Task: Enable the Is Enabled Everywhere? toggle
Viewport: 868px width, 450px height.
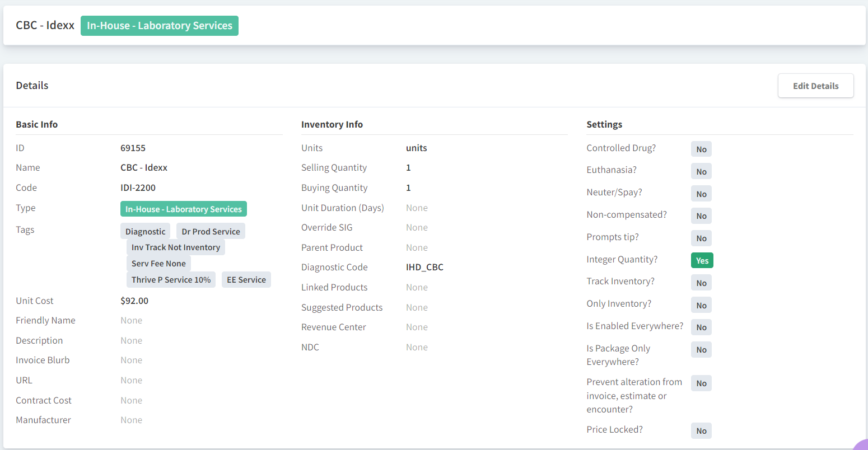Action: pos(701,327)
